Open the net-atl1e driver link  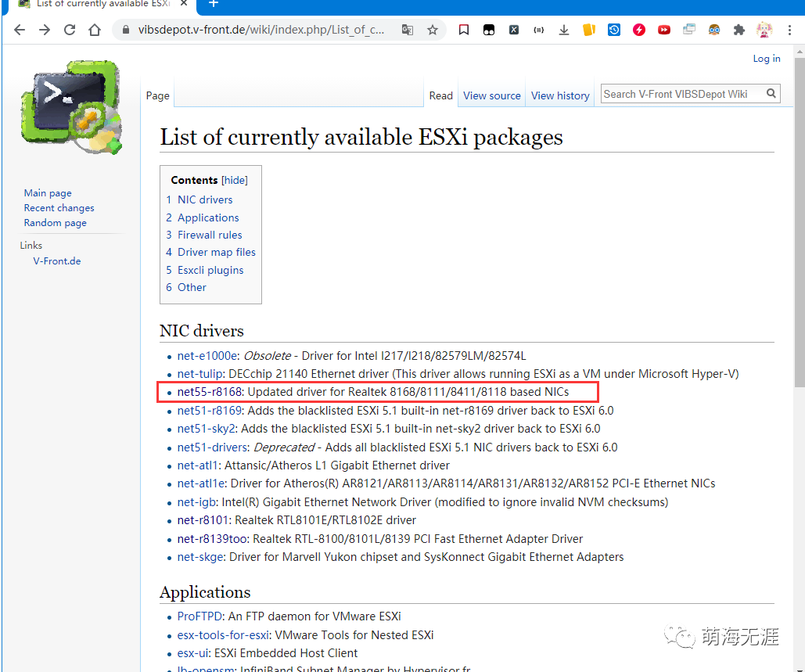pyautogui.click(x=201, y=483)
